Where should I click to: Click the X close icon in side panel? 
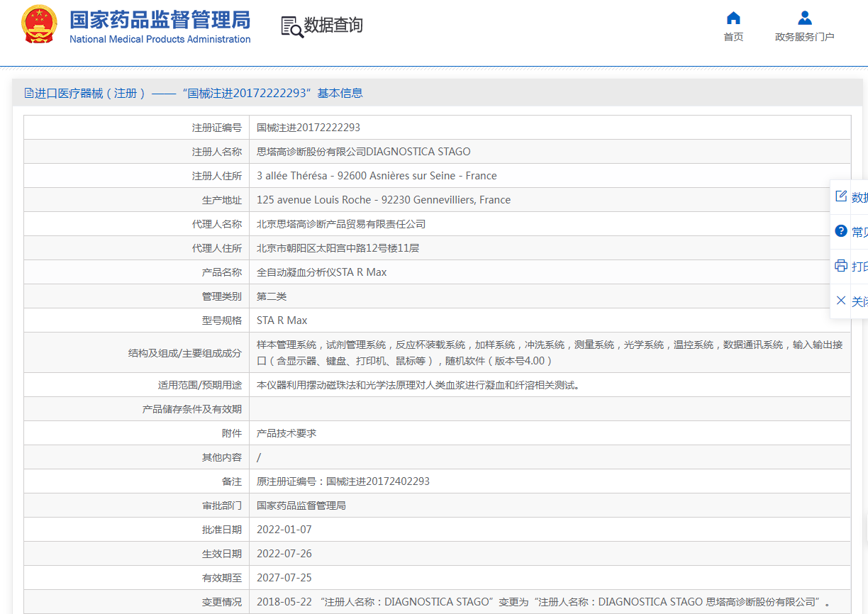[841, 301]
